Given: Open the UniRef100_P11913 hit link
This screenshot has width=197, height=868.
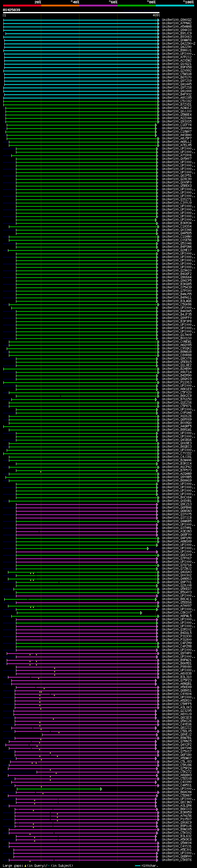Looking at the screenshot, I should [177, 382].
